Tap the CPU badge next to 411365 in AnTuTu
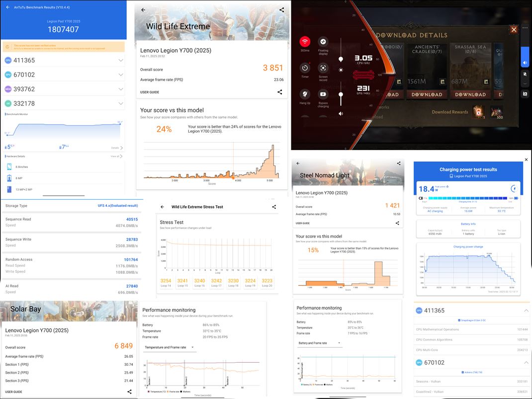 point(8,60)
